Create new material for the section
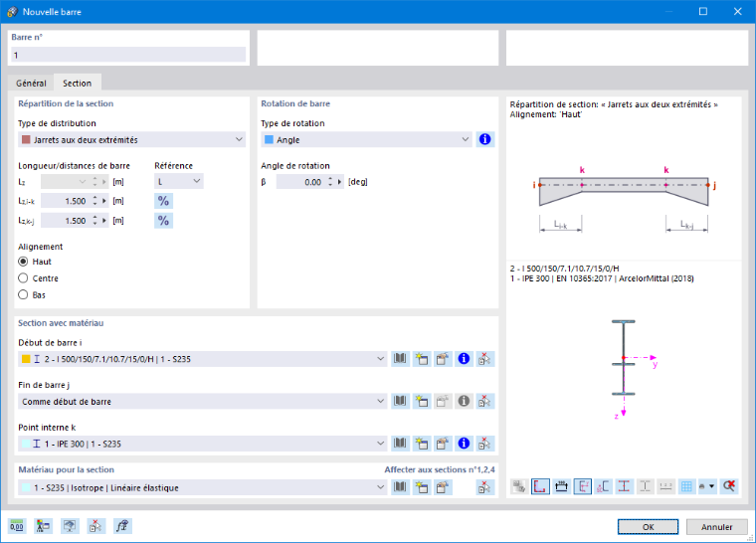 pyautogui.click(x=422, y=487)
